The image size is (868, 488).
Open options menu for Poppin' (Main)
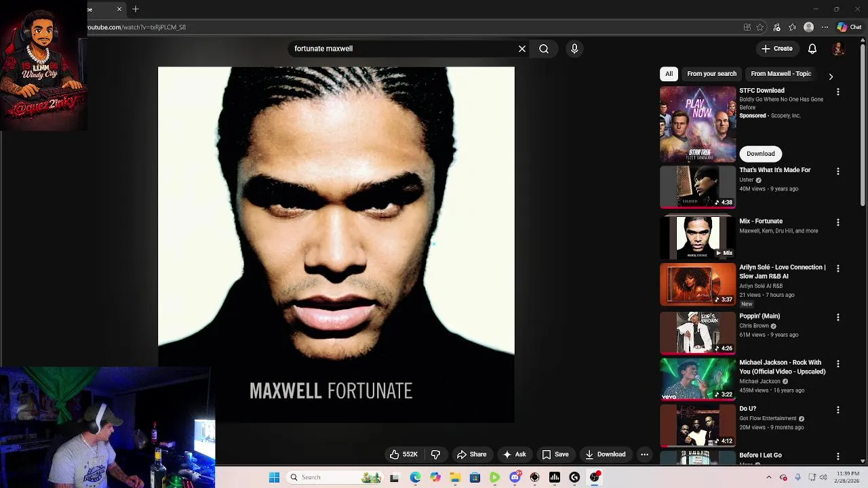pyautogui.click(x=838, y=317)
